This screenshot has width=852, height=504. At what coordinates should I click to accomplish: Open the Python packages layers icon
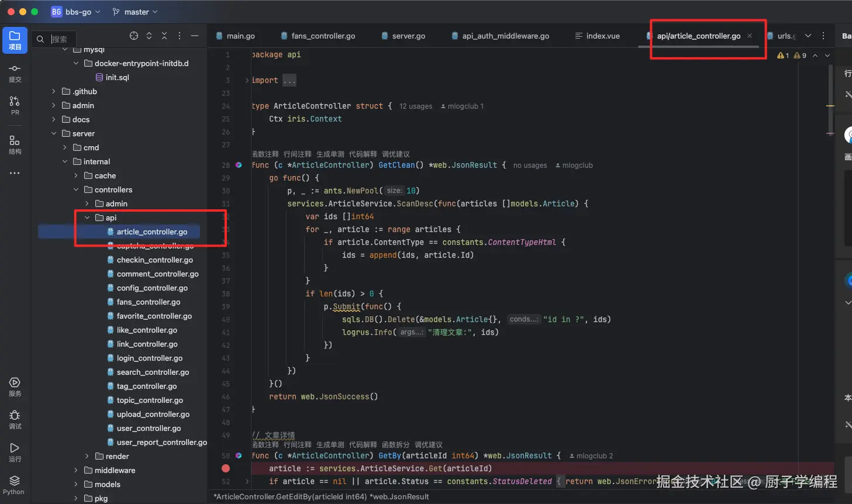pos(15,485)
